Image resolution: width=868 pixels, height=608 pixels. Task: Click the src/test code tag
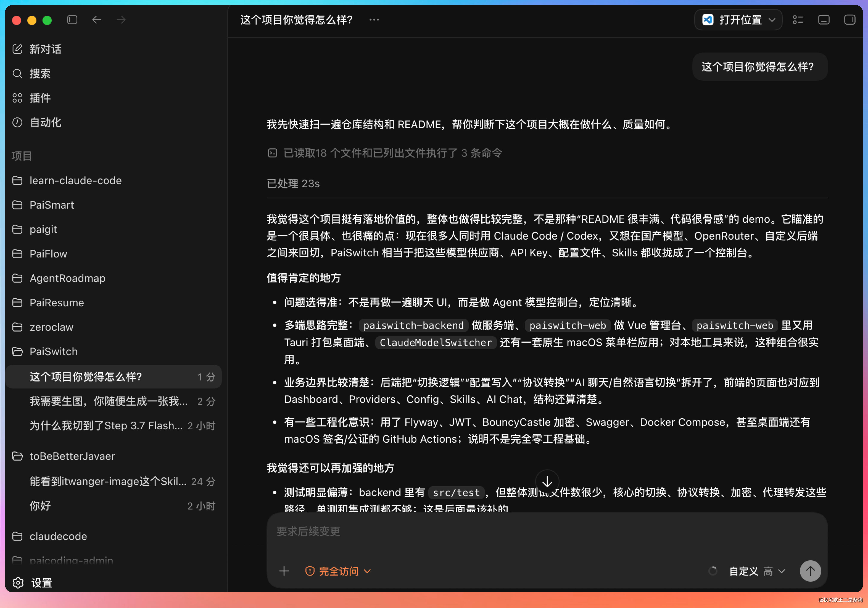tap(456, 493)
